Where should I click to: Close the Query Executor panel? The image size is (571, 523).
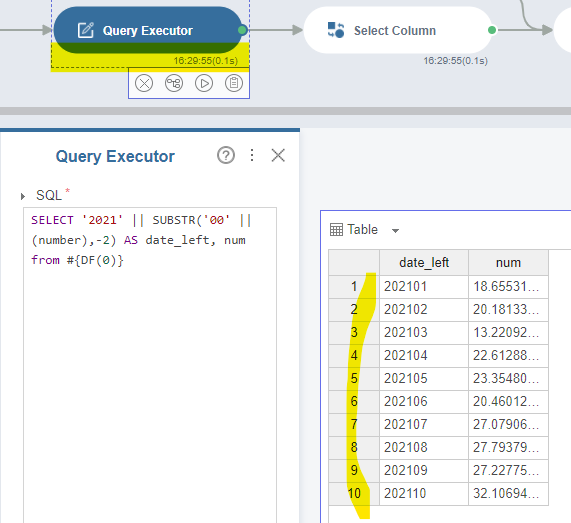[278, 156]
